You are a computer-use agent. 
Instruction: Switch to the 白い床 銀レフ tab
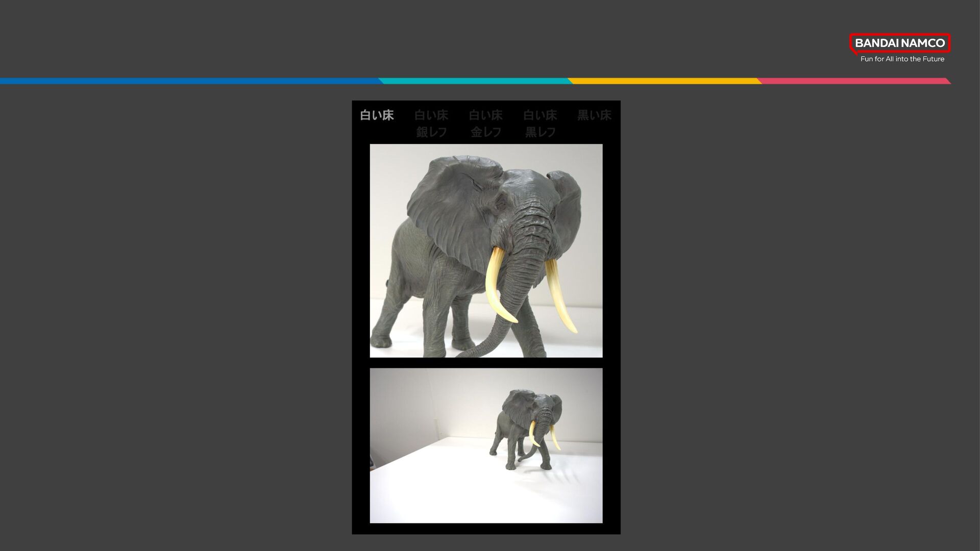click(431, 123)
